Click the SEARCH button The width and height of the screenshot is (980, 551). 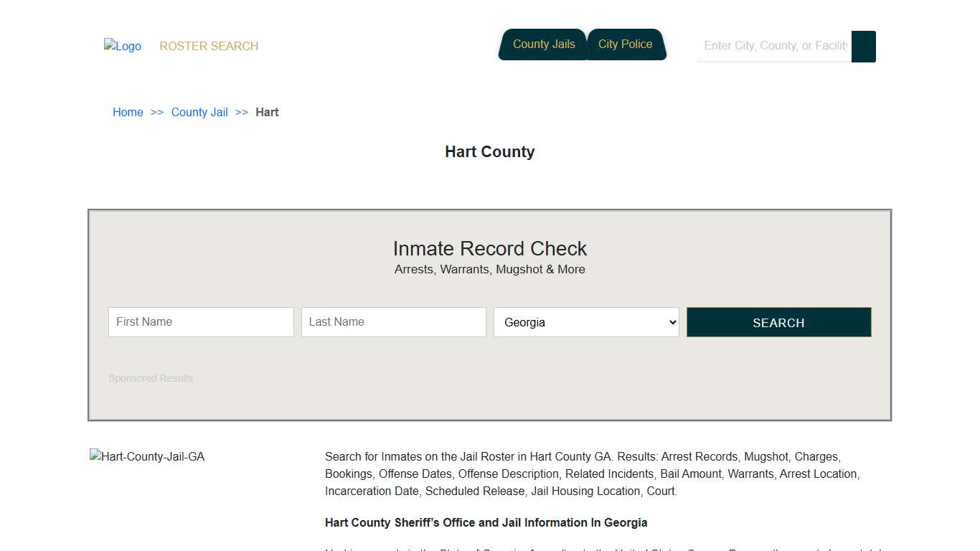778,322
